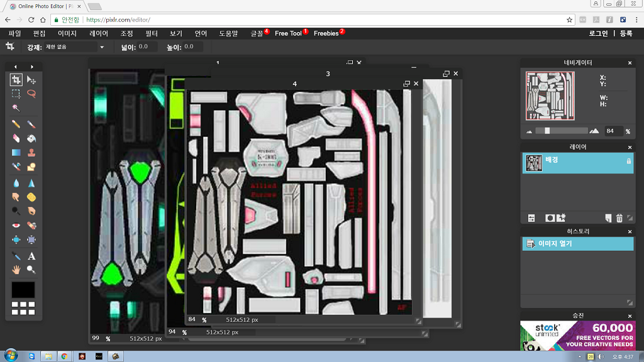Open the main color swatch picker
Screen dimensions: 644x362
(x=23, y=290)
